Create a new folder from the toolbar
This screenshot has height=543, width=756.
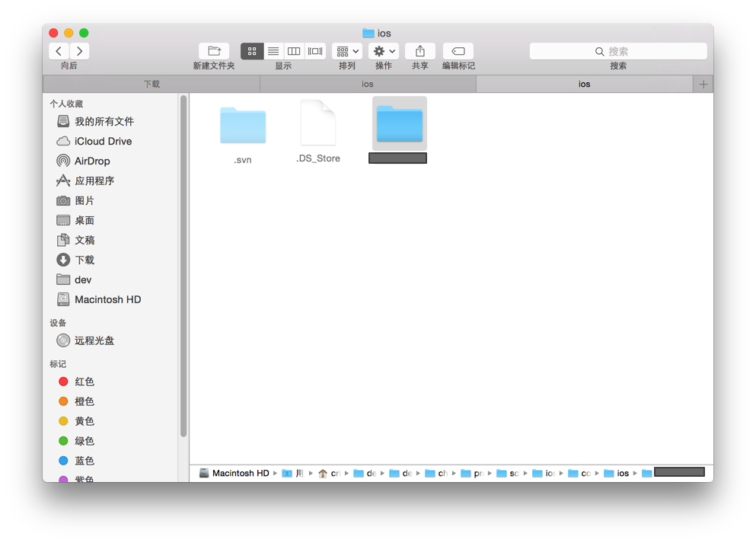(214, 51)
